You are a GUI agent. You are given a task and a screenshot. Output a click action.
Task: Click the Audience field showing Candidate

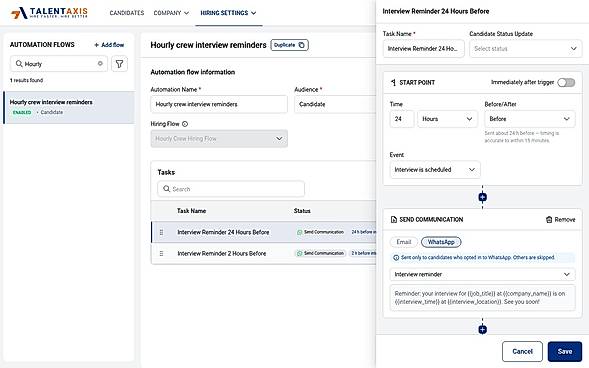(x=335, y=104)
